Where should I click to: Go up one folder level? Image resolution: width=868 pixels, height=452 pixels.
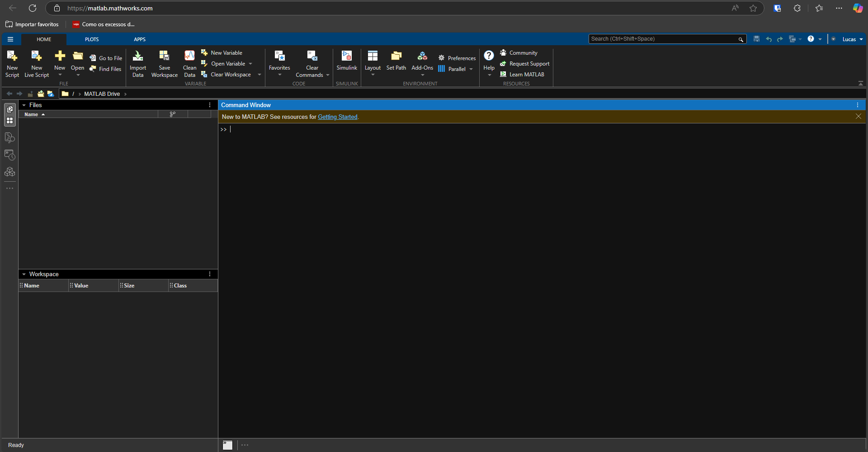(30, 94)
